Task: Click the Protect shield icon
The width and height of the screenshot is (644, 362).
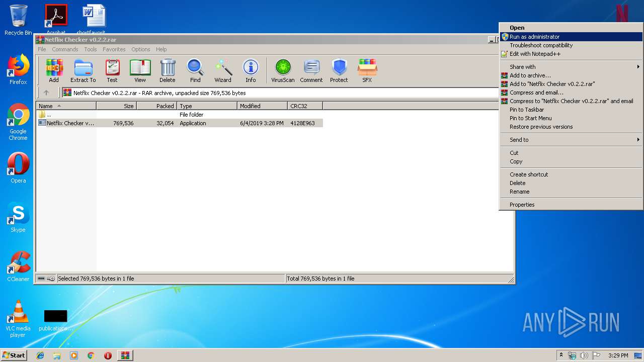Action: coord(339,71)
